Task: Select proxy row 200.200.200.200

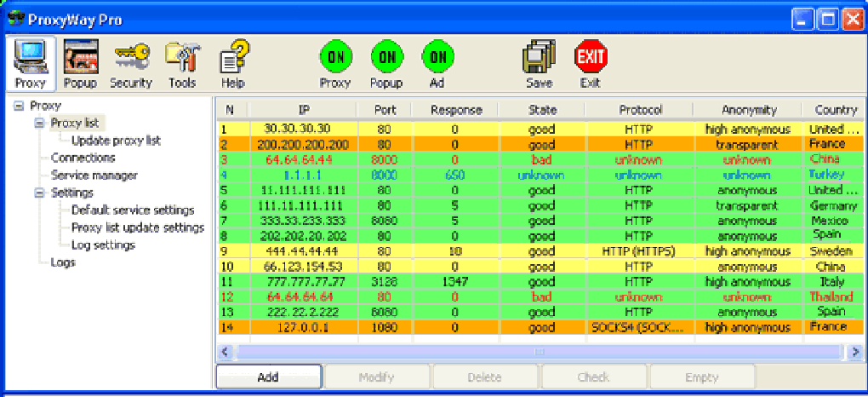Action: [x=540, y=144]
